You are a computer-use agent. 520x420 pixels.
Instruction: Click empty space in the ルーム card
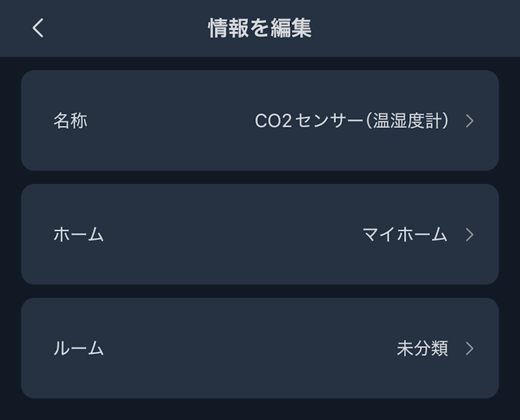[247, 349]
